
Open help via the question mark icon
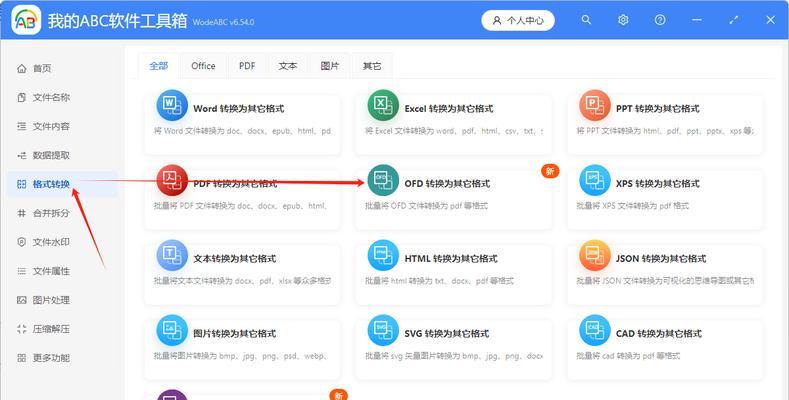(660, 20)
